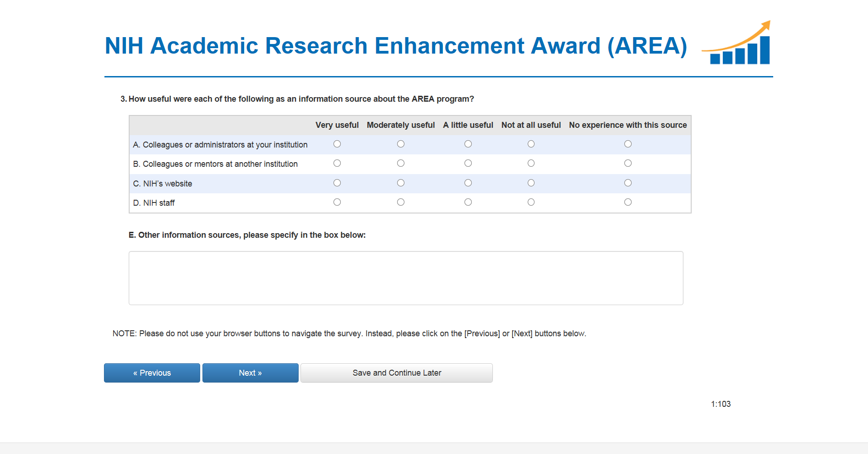Screen dimensions: 868x454
Task: Click the other information sources text box
Action: click(406, 278)
